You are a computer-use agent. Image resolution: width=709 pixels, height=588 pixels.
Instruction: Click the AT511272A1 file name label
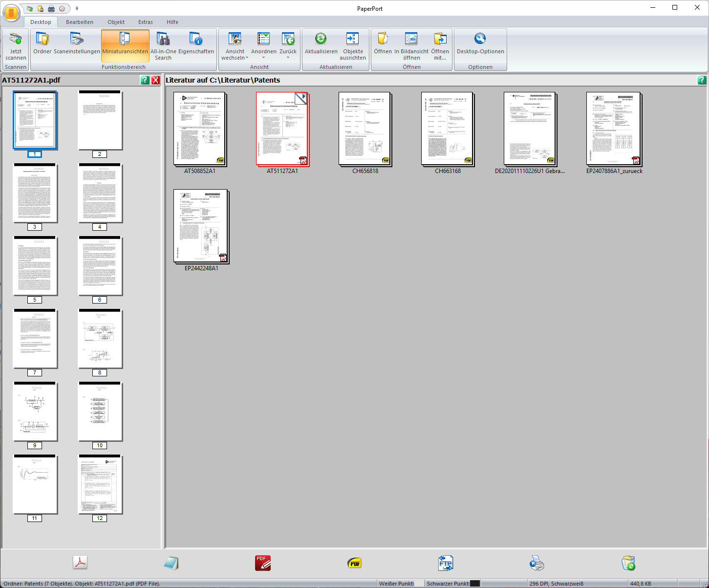282,171
